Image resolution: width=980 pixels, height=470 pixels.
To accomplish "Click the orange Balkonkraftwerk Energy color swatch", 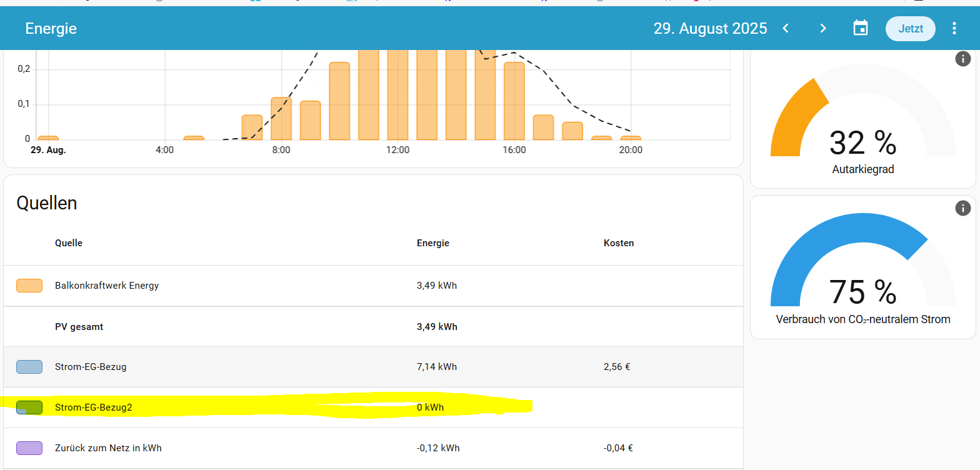I will point(29,286).
